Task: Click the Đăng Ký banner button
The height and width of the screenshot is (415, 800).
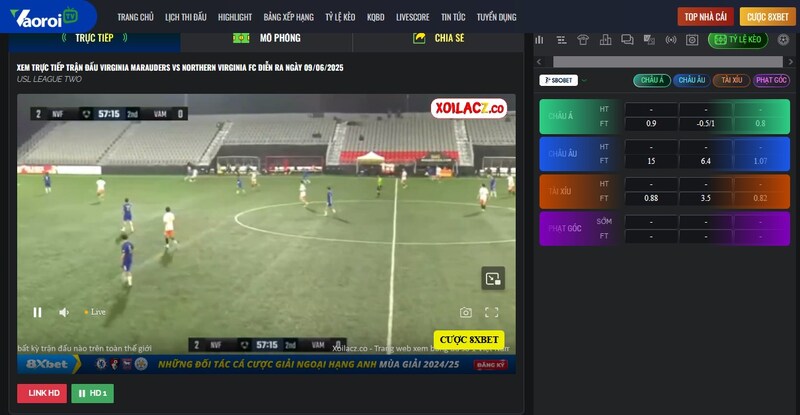Action: point(490,364)
